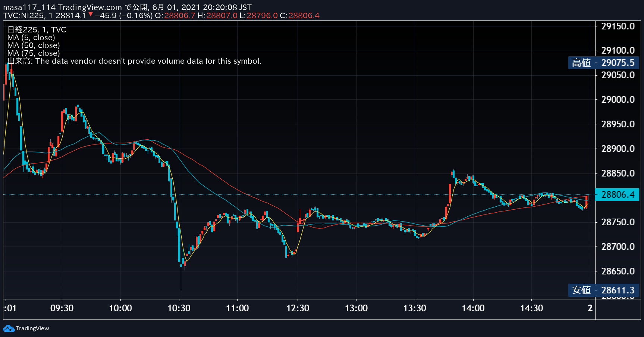Click the 29150.0 price axis value
Viewport: 644px width, 337px height.
tap(618, 26)
